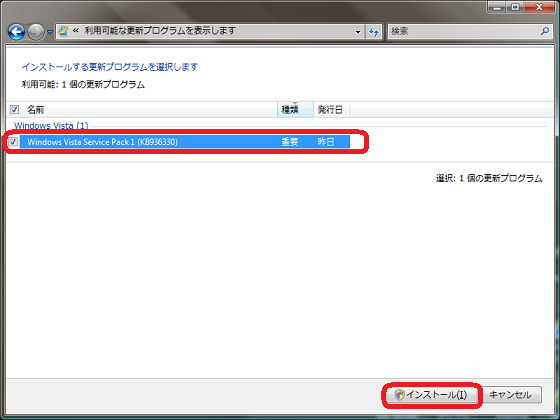Click the greyed forward arrow button

click(x=36, y=32)
